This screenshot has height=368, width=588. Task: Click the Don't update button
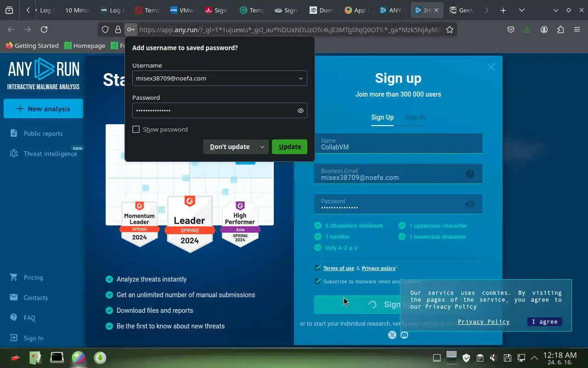[x=230, y=147]
